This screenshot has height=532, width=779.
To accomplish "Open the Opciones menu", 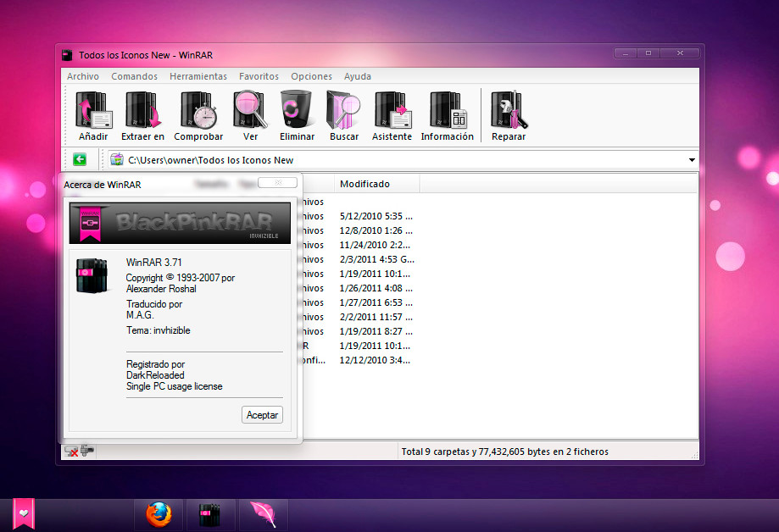I will click(311, 76).
